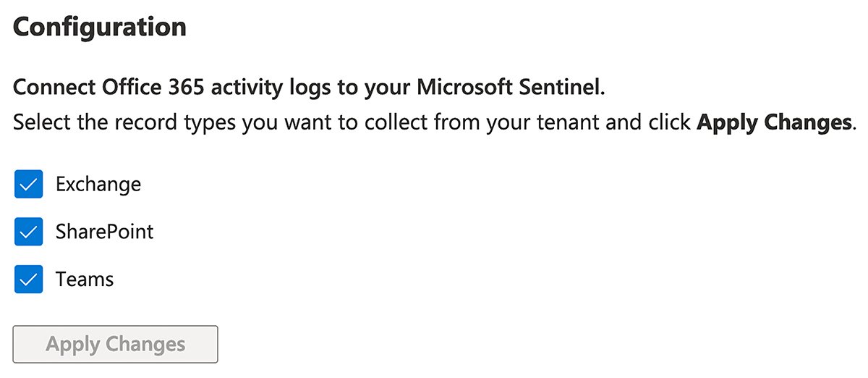The image size is (868, 378).
Task: Click the word 'click' before Apply Changes
Action: pyautogui.click(x=669, y=122)
